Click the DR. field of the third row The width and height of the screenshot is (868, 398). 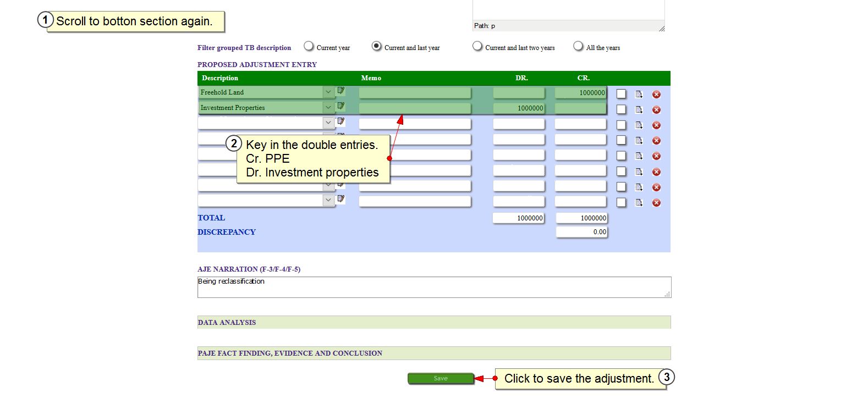[518, 124]
